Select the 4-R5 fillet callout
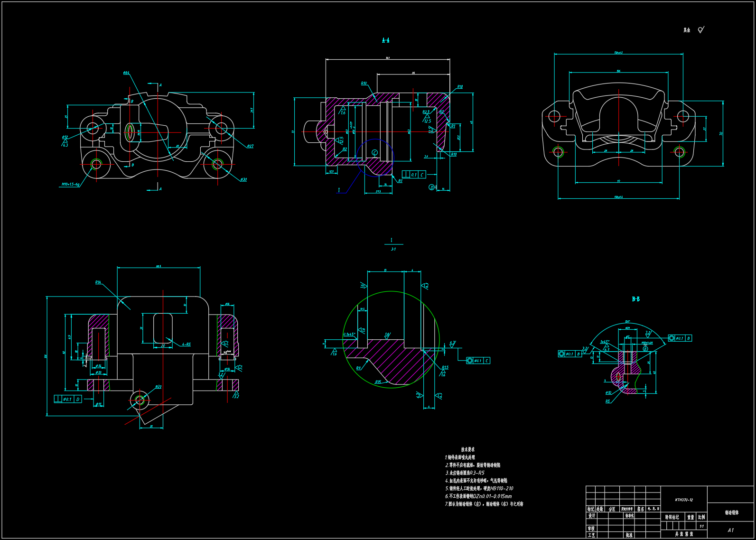The image size is (756, 540). coord(186,344)
